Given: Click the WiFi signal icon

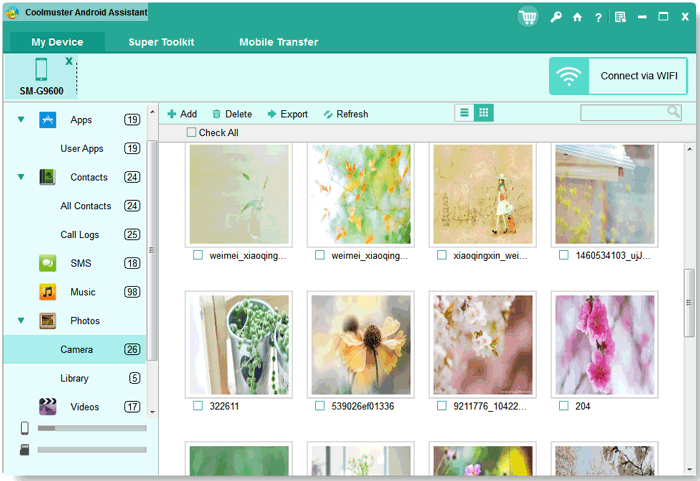Looking at the screenshot, I should click(569, 76).
